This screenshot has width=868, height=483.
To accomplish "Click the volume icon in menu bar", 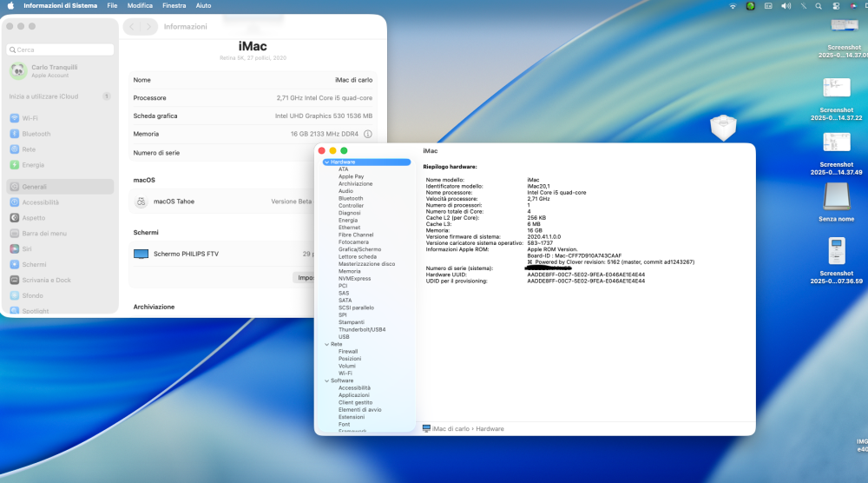I will pos(786,6).
